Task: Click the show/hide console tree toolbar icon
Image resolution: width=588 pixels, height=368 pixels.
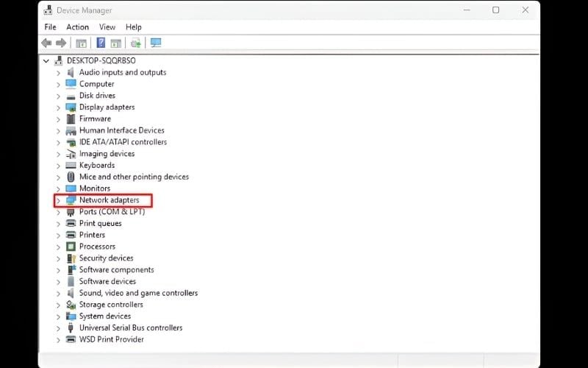Action: pos(81,43)
